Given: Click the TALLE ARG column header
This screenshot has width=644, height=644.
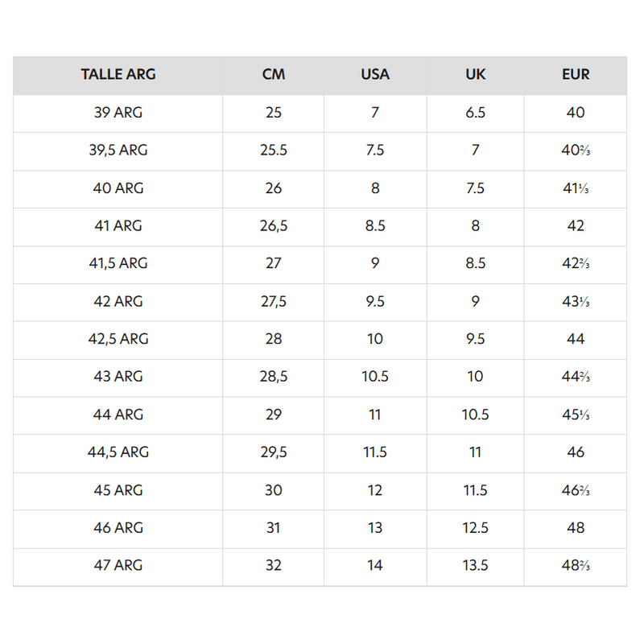Looking at the screenshot, I should click(118, 75).
